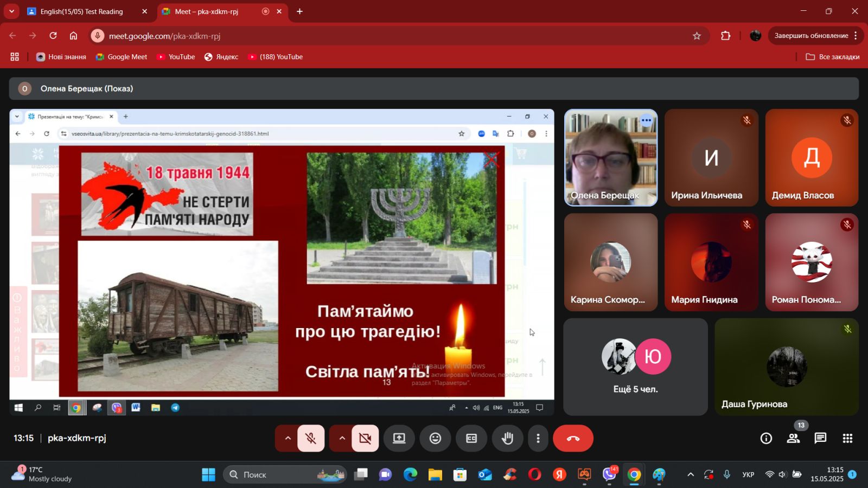This screenshot has width=868, height=488.
Task: Open the tab search dropdown chevron
Action: pos(11,11)
